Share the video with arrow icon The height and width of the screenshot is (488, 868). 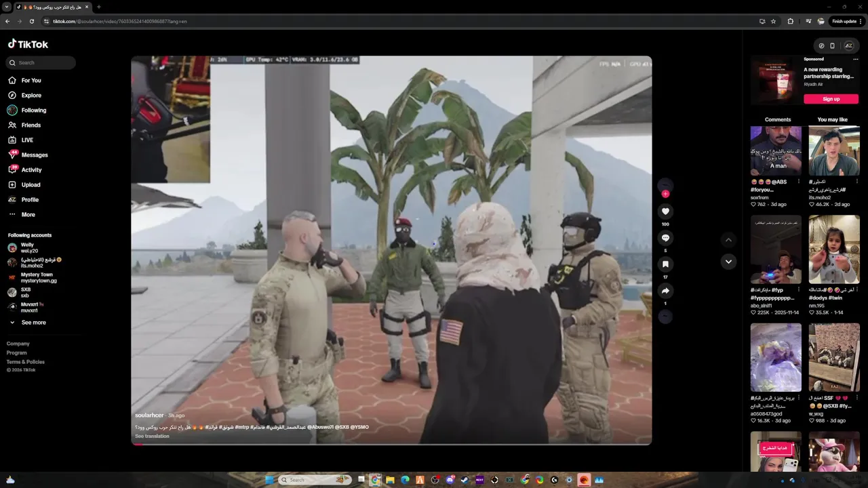[665, 291]
